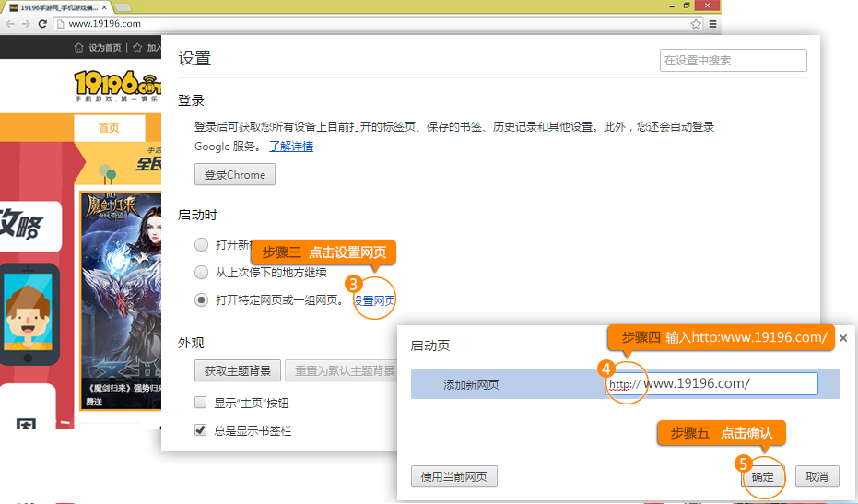
Task: Bookmark the page with the star icon
Action: click(696, 23)
